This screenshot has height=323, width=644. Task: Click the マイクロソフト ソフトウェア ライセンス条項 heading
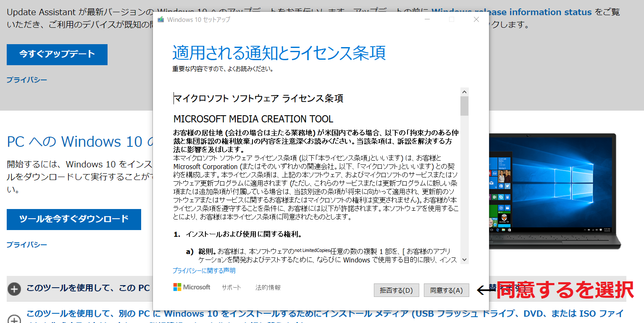(x=258, y=98)
